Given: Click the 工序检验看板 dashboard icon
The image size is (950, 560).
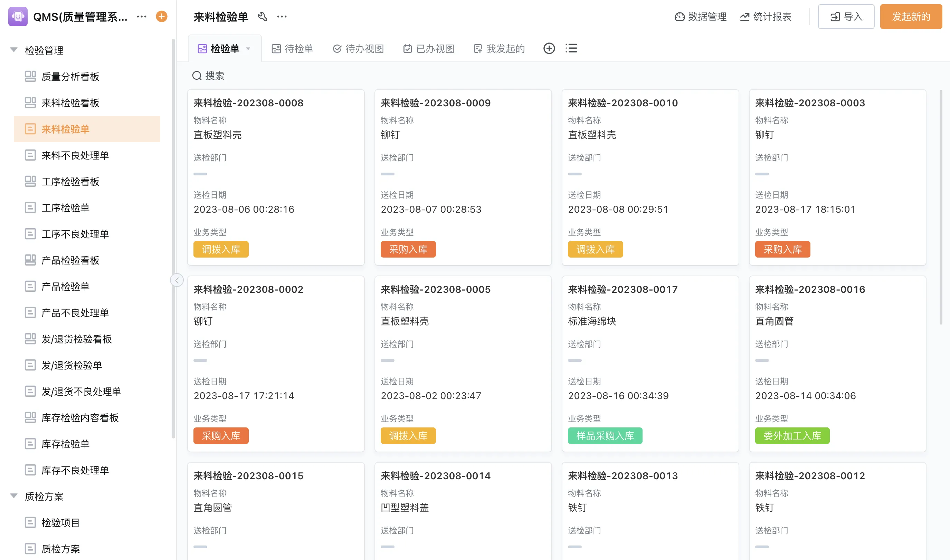Looking at the screenshot, I should (30, 182).
